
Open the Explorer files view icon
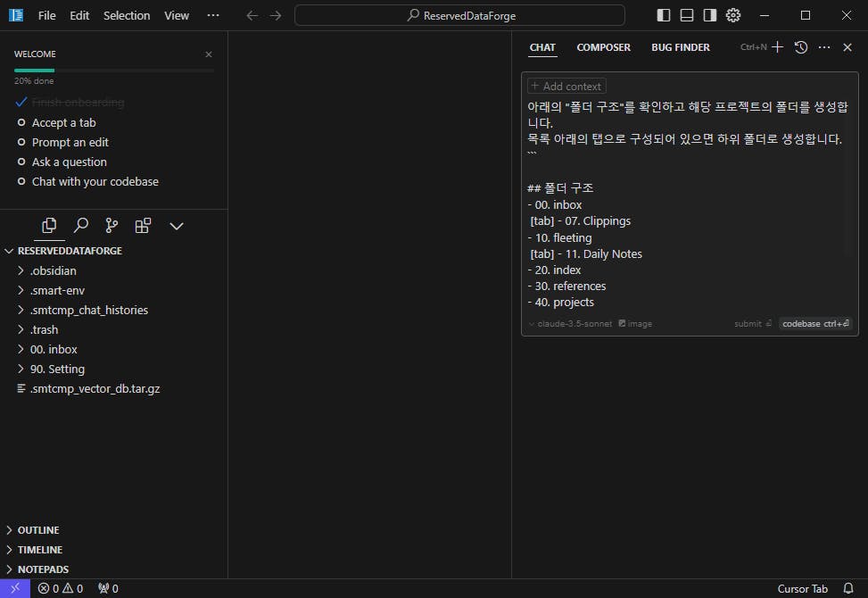coord(49,225)
